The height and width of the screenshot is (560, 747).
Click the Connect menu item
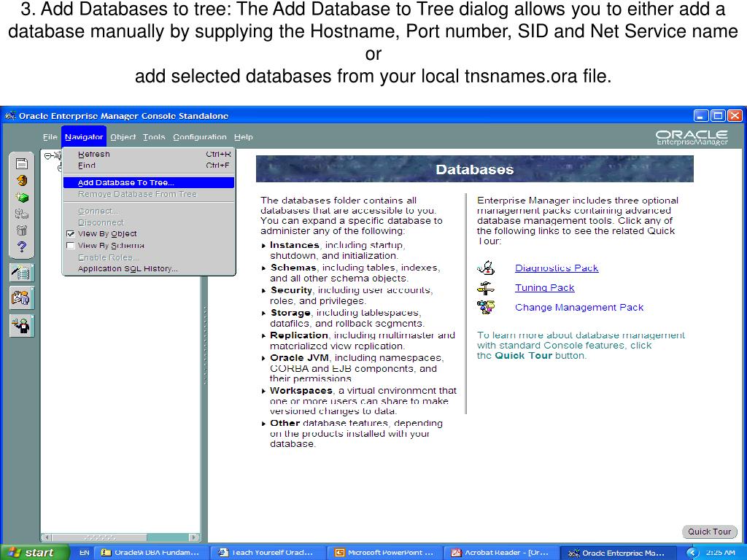tap(149, 211)
